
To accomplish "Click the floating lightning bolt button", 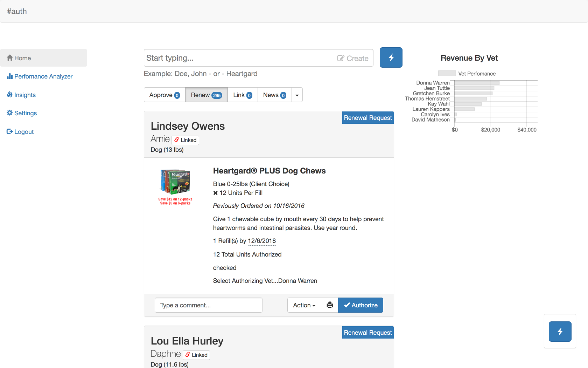I will click(x=560, y=332).
